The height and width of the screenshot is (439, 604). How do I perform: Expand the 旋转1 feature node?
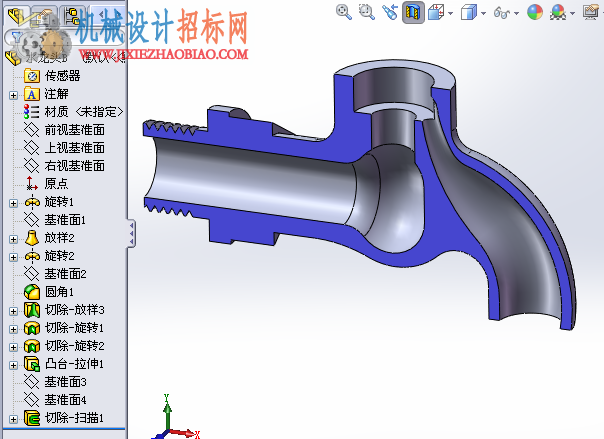[x=13, y=203]
